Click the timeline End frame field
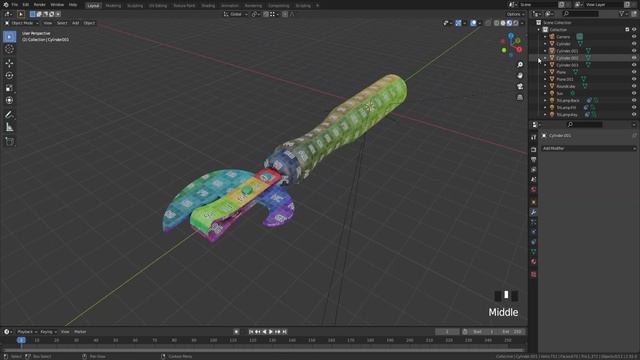The width and height of the screenshot is (640, 360). (511, 332)
